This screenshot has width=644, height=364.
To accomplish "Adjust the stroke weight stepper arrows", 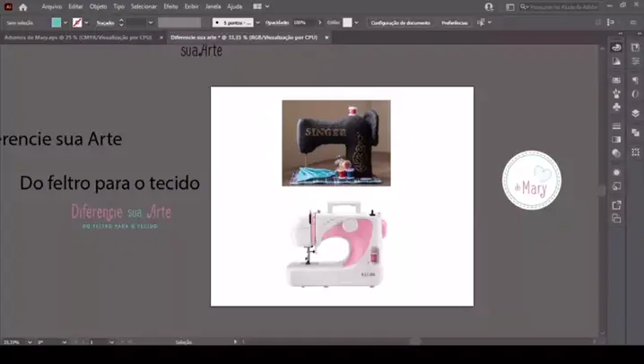I will pyautogui.click(x=121, y=22).
